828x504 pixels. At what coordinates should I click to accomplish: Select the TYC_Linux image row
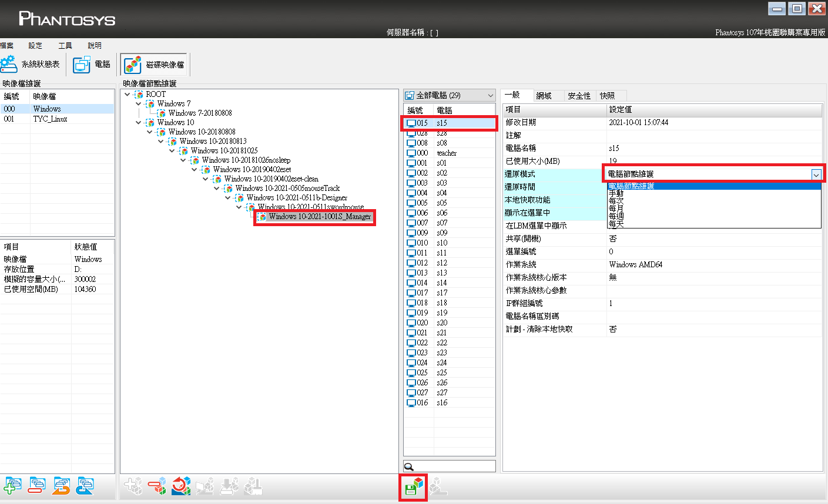[x=57, y=119]
